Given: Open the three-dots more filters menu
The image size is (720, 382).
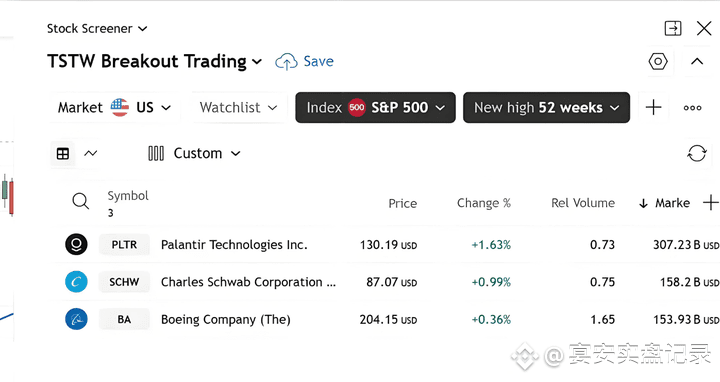Looking at the screenshot, I should 692,108.
